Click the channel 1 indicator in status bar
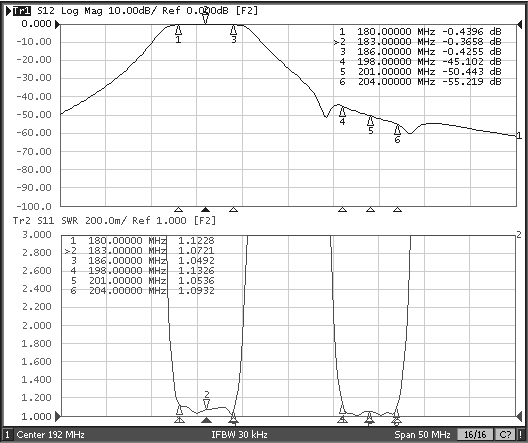528x443 pixels. (x=7, y=435)
